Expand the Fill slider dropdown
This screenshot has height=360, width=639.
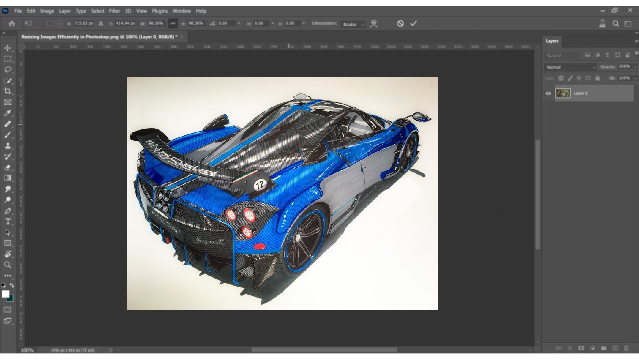pos(635,78)
